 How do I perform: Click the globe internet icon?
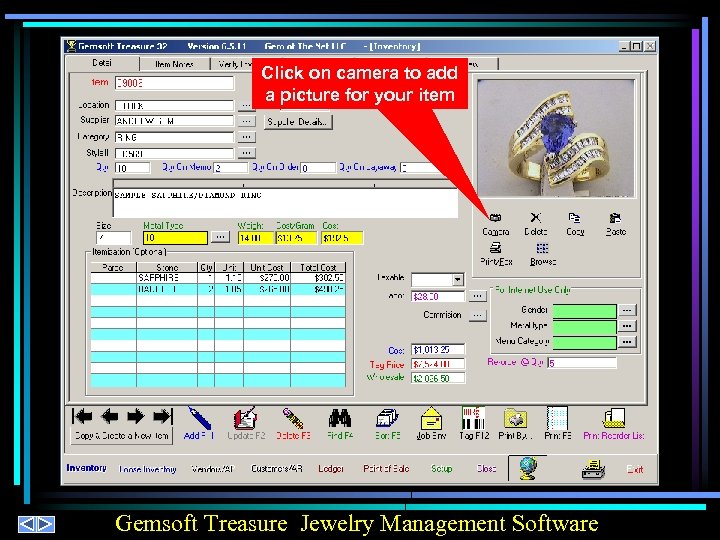click(x=528, y=468)
